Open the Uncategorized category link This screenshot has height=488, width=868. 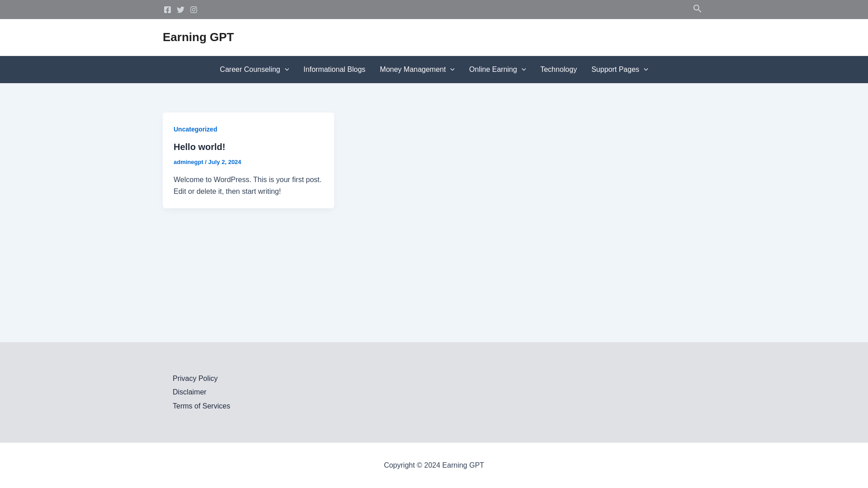coord(195,129)
